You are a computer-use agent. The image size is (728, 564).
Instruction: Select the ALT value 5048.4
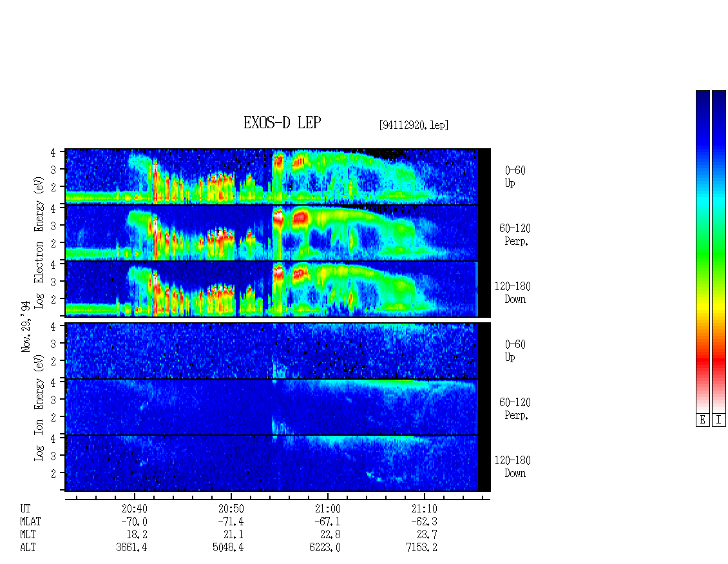229,547
